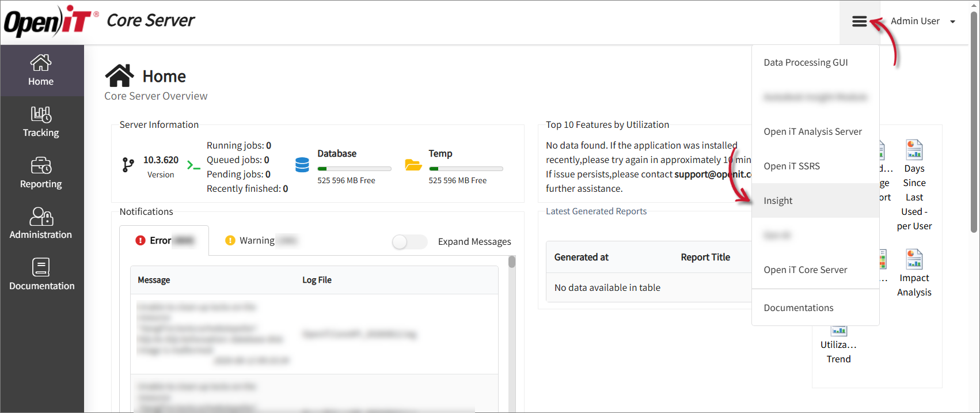Image resolution: width=980 pixels, height=413 pixels.
Task: Open Documentations from the menu
Action: pyautogui.click(x=815, y=308)
